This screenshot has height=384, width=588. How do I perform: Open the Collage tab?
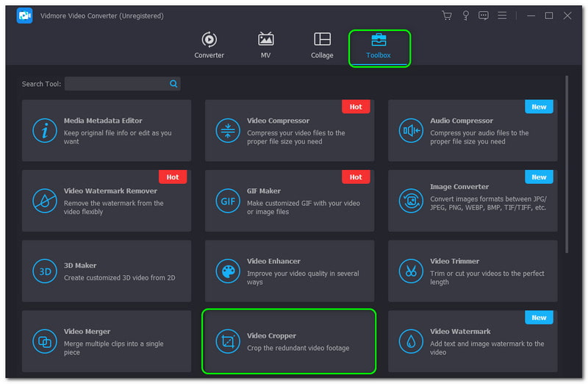(x=322, y=46)
